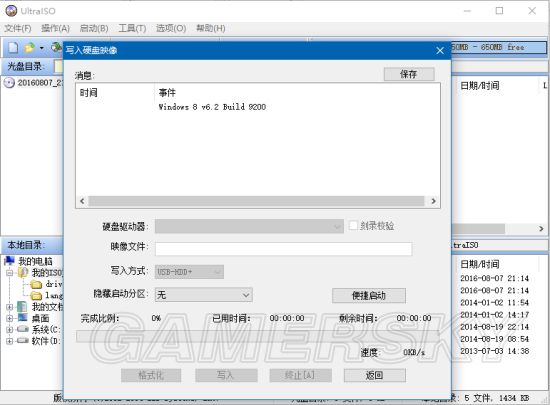Click the 软件(D:) drive icon
Screen dimensions: 550x405
[23, 340]
